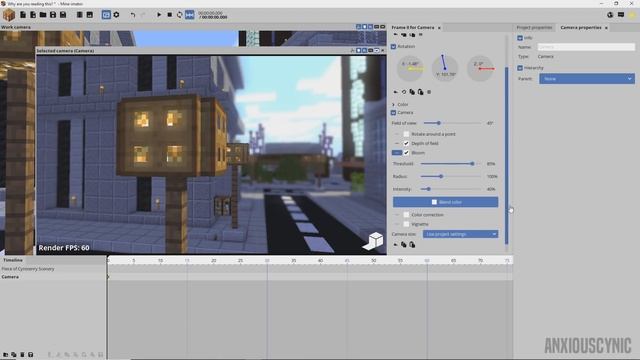The image size is (640, 360).
Task: Click the export movie film strip icon
Action: tap(80, 15)
